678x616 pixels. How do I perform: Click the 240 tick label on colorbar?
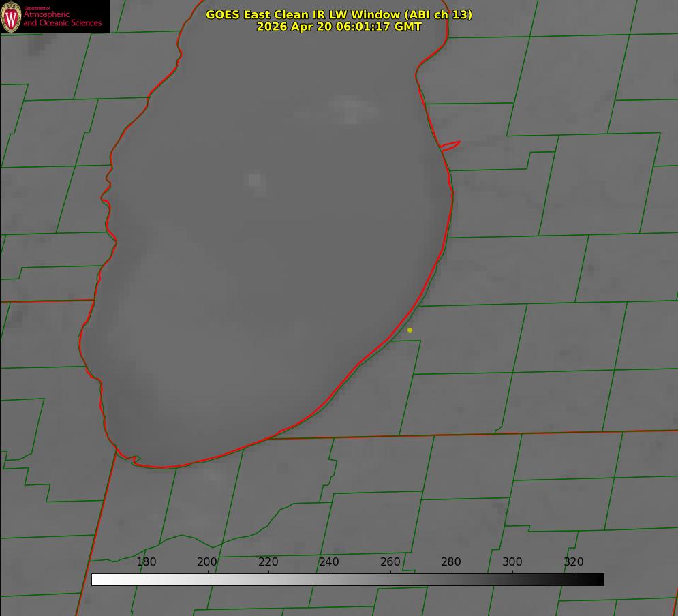[x=329, y=561]
